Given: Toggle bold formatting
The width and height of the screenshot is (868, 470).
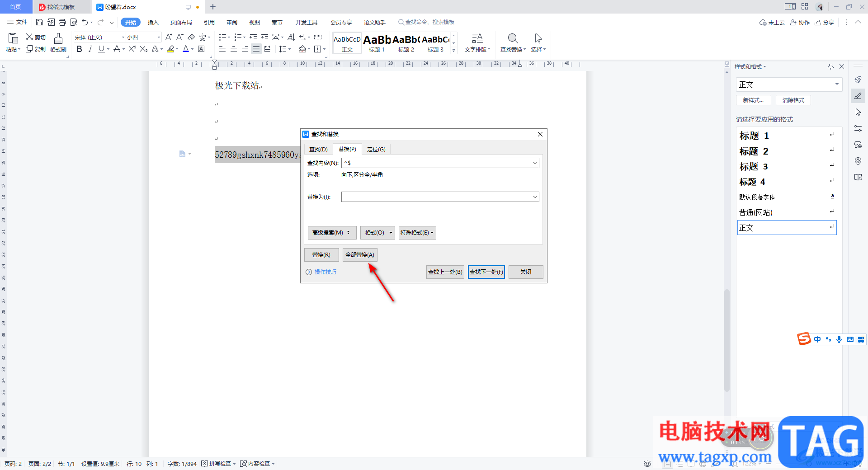Looking at the screenshot, I should (79, 49).
